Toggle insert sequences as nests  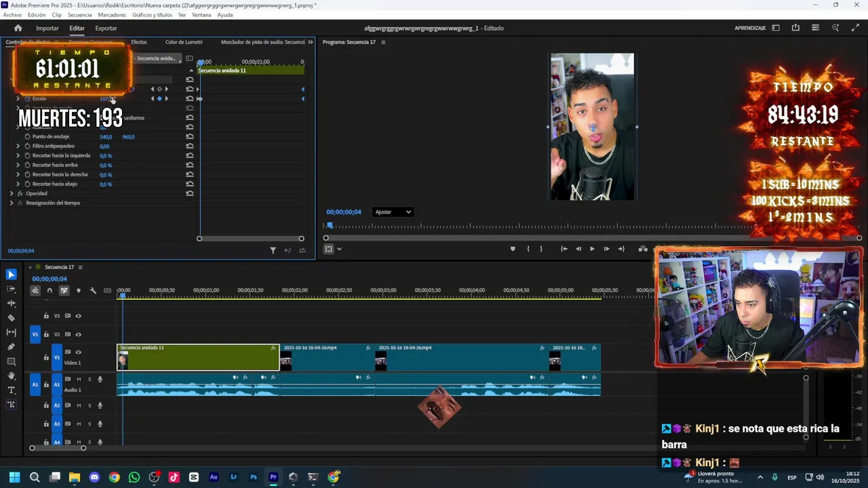coord(35,291)
